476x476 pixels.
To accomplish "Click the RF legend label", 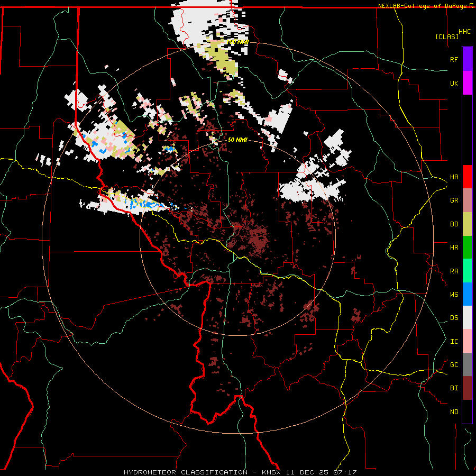I will pos(454,59).
